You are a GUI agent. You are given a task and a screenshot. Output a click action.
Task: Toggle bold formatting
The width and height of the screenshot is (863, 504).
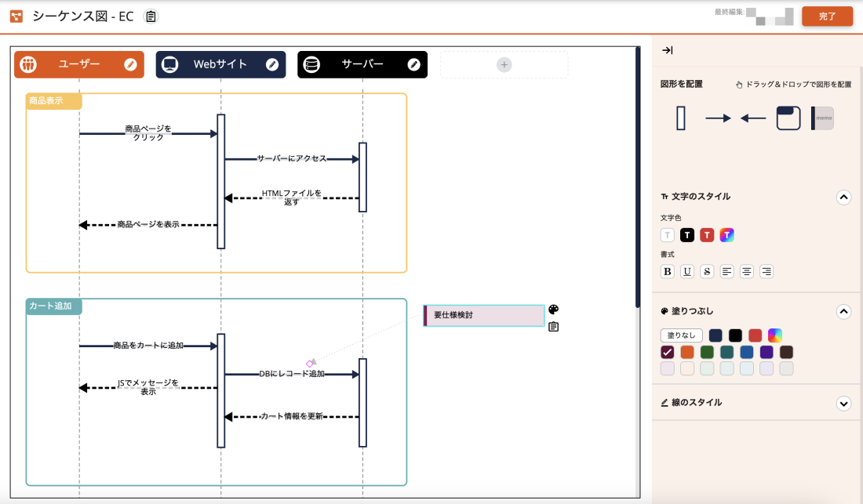667,271
